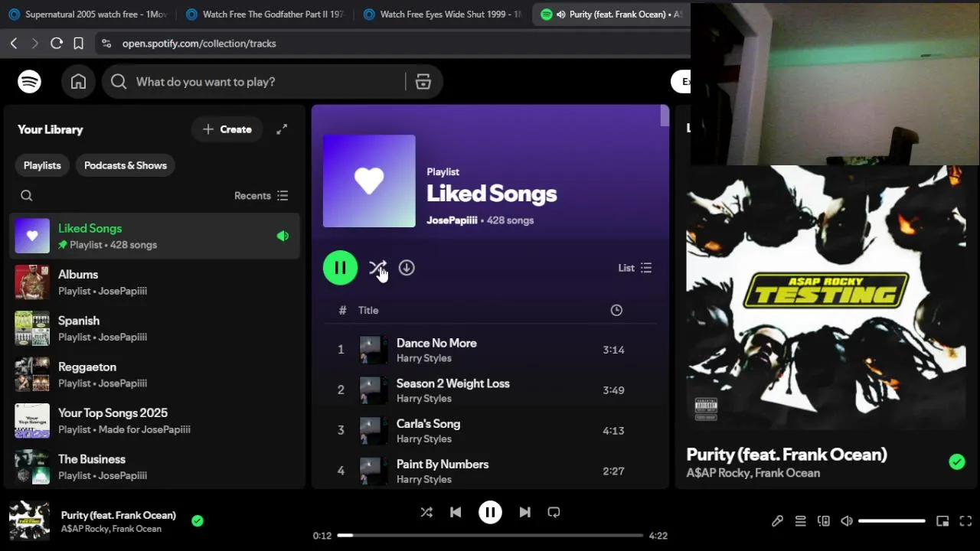The image size is (980, 551).
Task: View site information icon in address bar
Action: point(106,44)
